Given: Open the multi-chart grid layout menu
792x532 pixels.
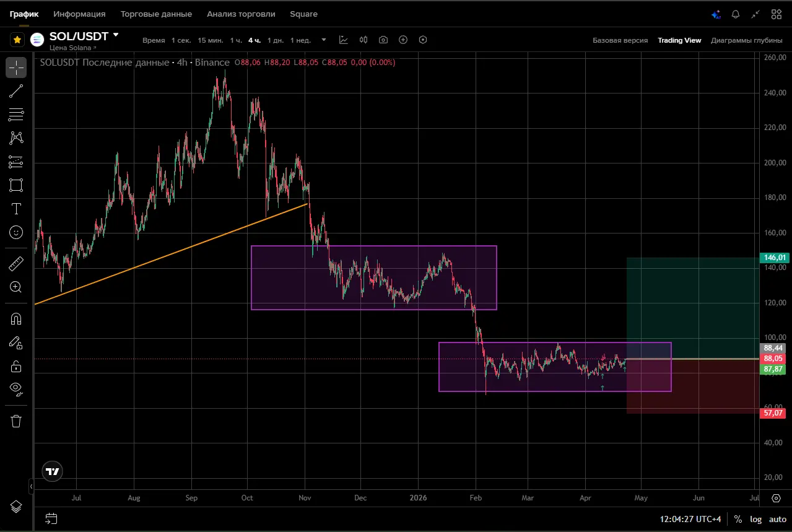Looking at the screenshot, I should tap(776, 14).
